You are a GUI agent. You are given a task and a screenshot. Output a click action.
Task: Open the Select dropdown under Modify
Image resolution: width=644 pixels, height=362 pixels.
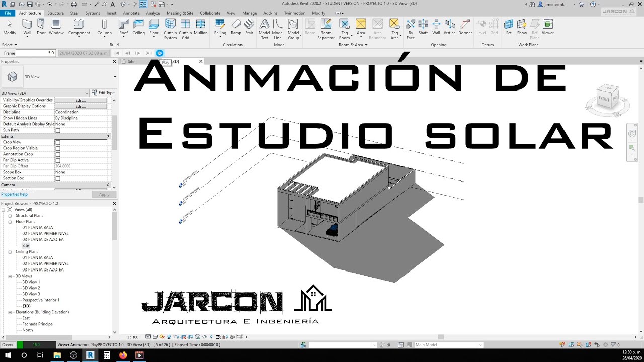click(x=9, y=45)
